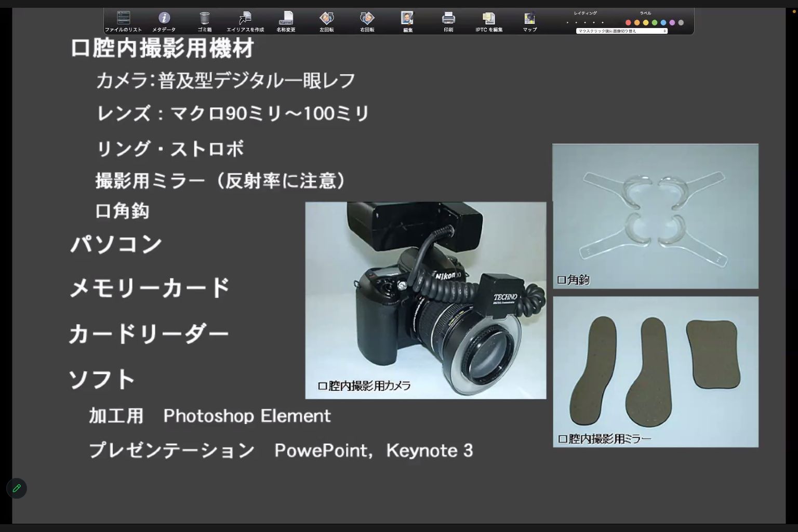Click the camera photo labeled 口腔内撮影用カメラ
Viewport: 798px width, 532px height.
pos(425,300)
